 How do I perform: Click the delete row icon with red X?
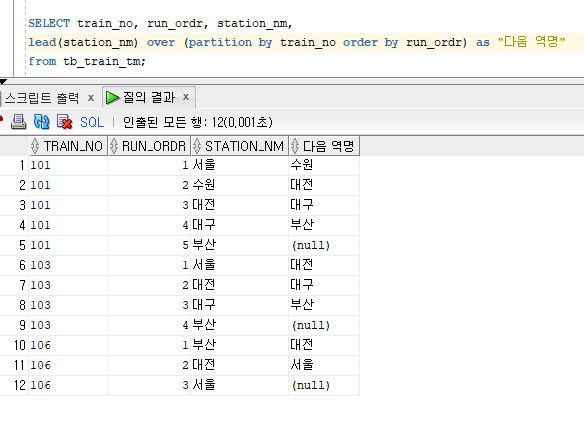64,122
